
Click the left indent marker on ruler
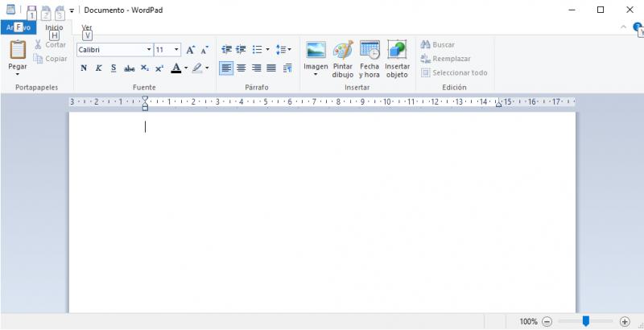[145, 108]
